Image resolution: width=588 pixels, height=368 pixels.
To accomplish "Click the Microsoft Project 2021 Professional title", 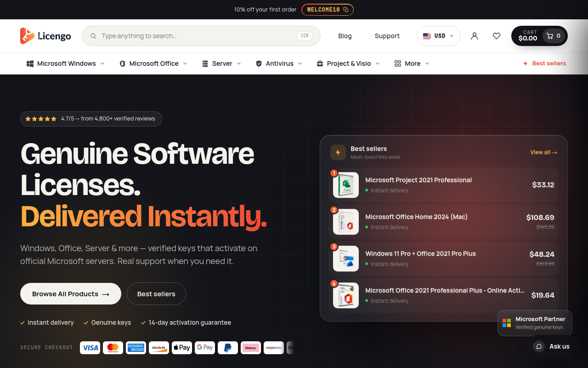I will coord(418,180).
